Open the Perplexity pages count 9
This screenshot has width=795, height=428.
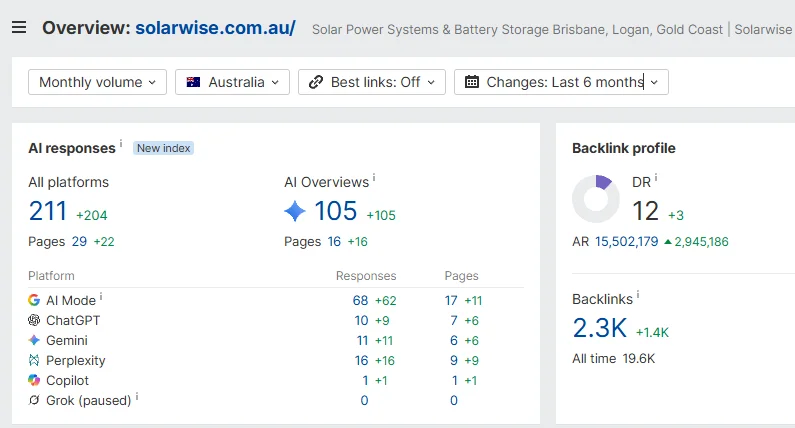(454, 361)
